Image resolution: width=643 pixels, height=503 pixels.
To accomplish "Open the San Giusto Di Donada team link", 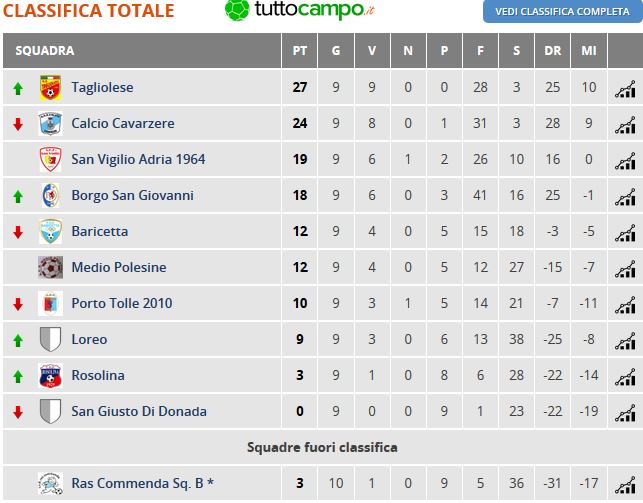I will pyautogui.click(x=139, y=411).
